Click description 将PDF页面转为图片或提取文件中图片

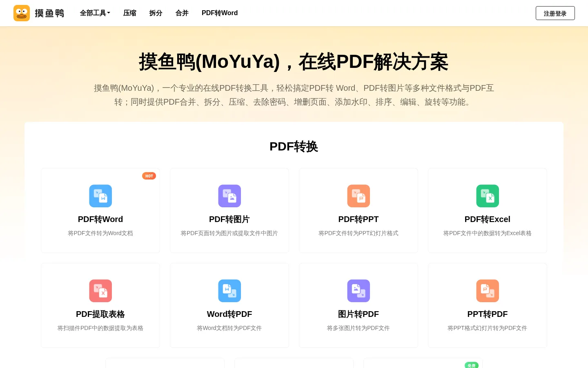[x=229, y=233]
